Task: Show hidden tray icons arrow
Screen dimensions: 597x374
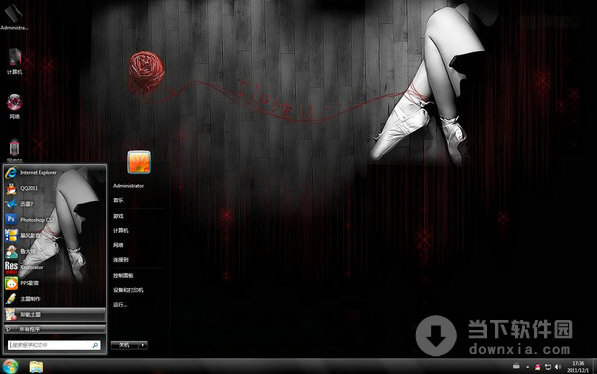Action: tap(528, 367)
